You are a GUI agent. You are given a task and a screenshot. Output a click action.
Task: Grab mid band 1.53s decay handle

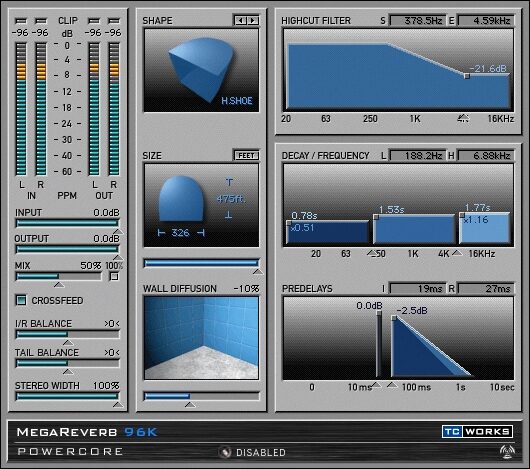point(376,217)
